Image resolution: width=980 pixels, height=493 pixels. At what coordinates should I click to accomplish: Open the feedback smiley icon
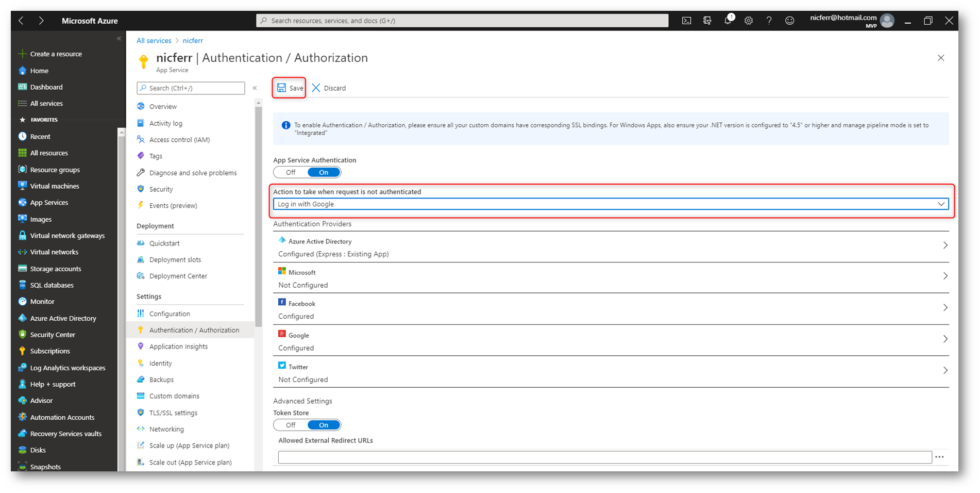[x=789, y=21]
